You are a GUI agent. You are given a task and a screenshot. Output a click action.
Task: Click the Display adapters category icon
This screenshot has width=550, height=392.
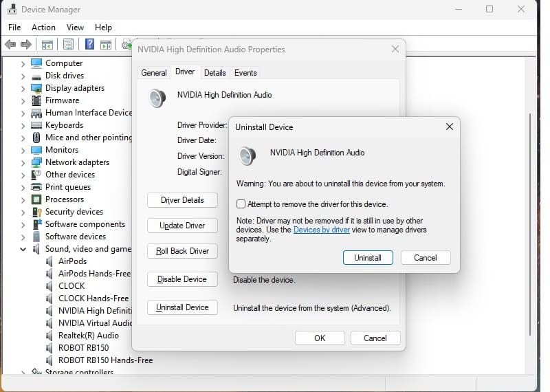tap(36, 88)
